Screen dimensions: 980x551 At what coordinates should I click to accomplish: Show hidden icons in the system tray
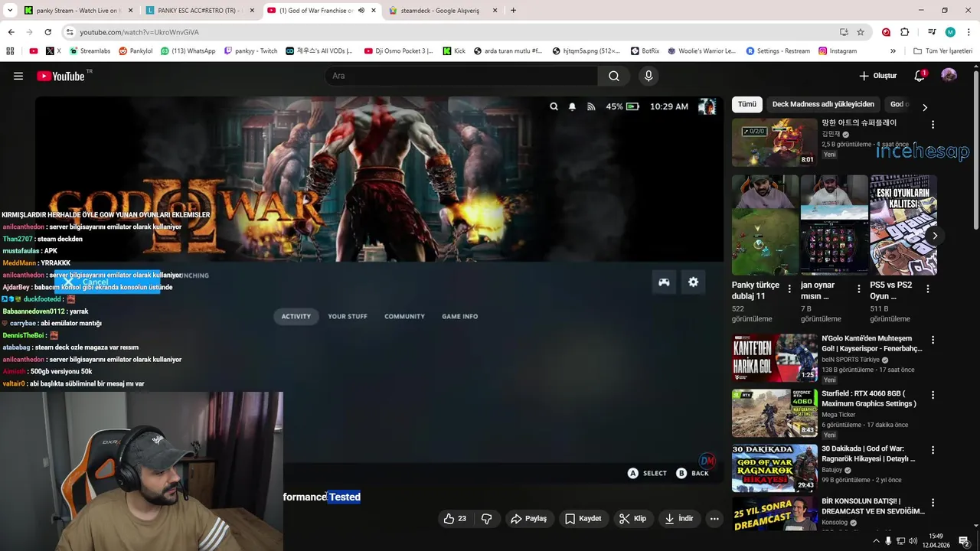(x=876, y=540)
